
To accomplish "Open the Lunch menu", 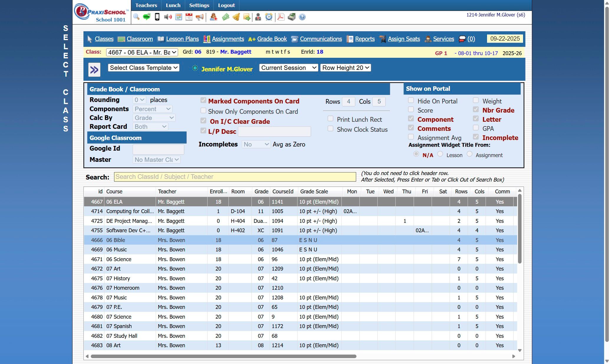I will pos(173,5).
